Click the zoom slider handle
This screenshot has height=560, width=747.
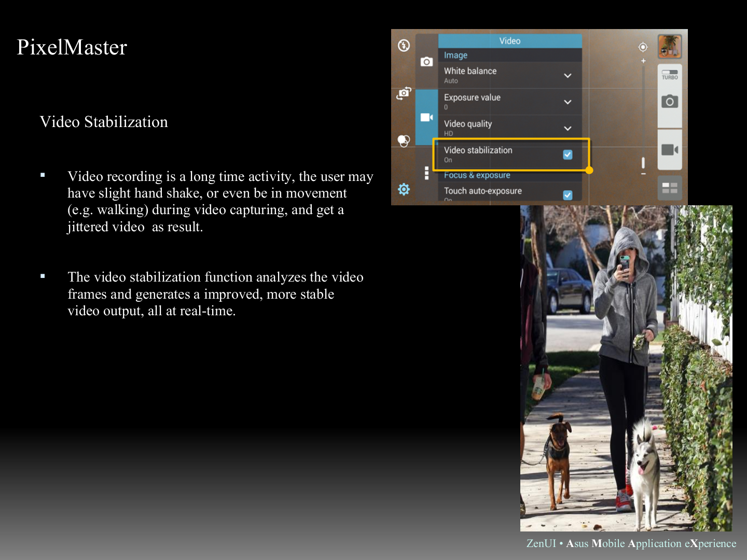[x=643, y=163]
